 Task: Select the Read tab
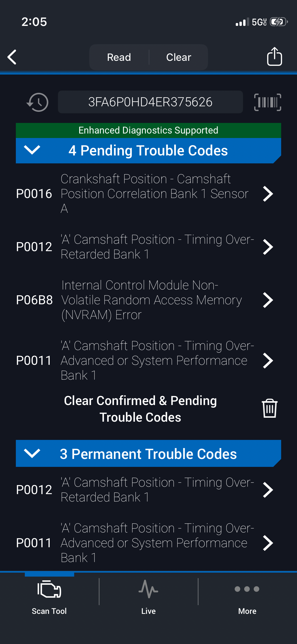point(119,57)
